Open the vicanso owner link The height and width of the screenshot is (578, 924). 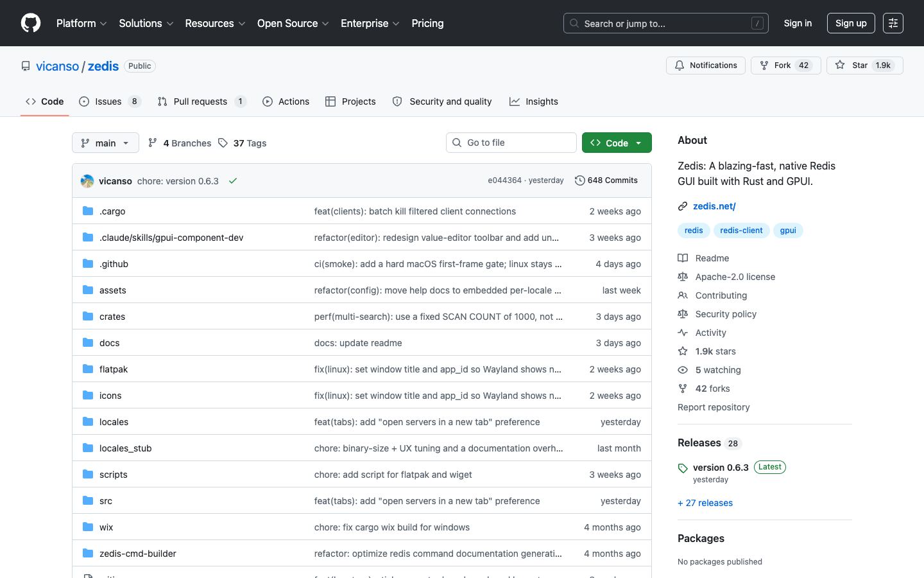click(x=57, y=66)
